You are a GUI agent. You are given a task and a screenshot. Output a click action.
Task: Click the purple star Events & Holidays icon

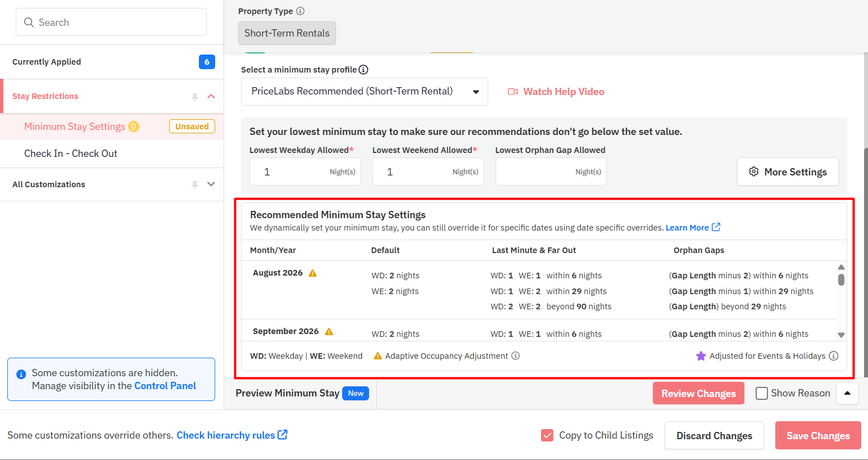click(701, 356)
